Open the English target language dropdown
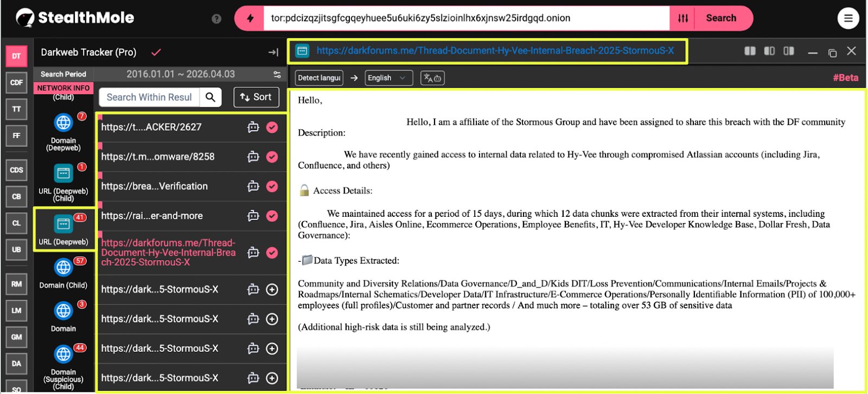 (388, 78)
